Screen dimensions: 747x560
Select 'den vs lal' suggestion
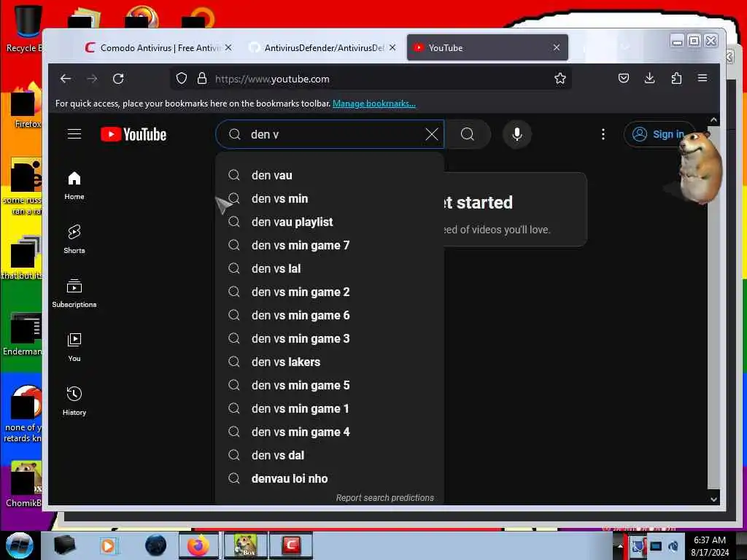point(330,268)
